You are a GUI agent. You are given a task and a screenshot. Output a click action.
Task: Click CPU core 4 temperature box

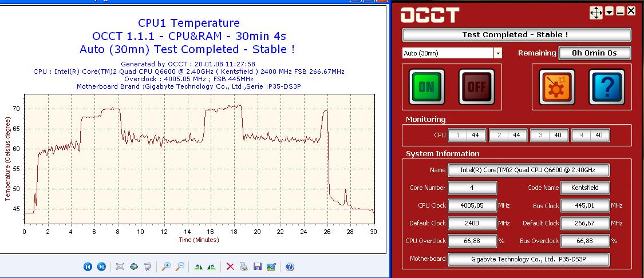591,135
